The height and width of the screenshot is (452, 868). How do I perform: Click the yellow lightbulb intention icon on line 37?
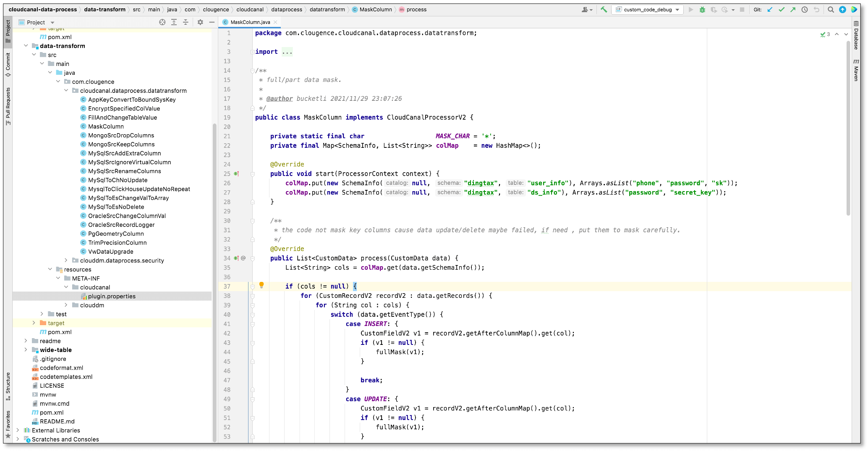click(x=261, y=285)
